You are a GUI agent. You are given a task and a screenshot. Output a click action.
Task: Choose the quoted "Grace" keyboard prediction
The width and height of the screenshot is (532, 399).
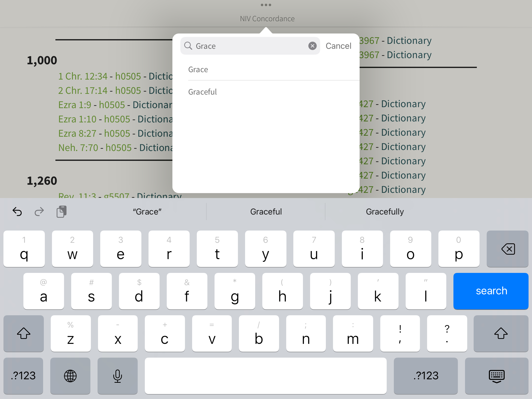click(147, 212)
